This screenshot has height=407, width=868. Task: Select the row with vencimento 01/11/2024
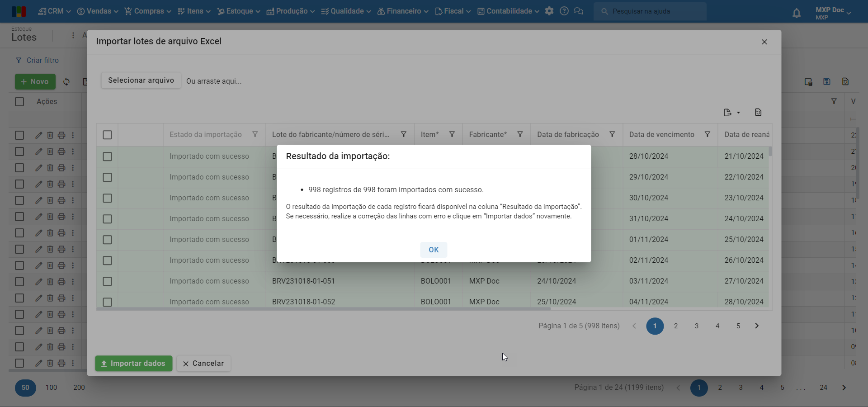pos(107,240)
